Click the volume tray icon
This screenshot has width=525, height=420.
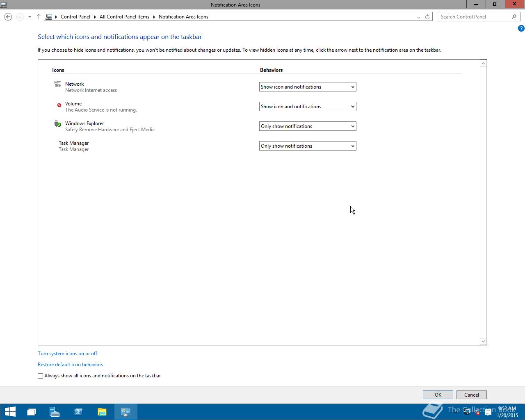click(x=477, y=412)
